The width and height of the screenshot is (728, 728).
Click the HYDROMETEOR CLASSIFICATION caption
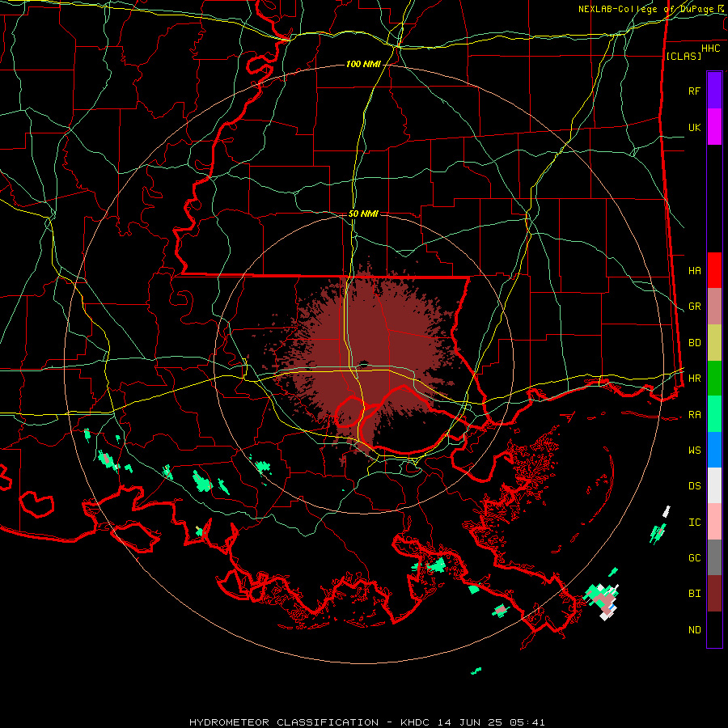pos(284,722)
